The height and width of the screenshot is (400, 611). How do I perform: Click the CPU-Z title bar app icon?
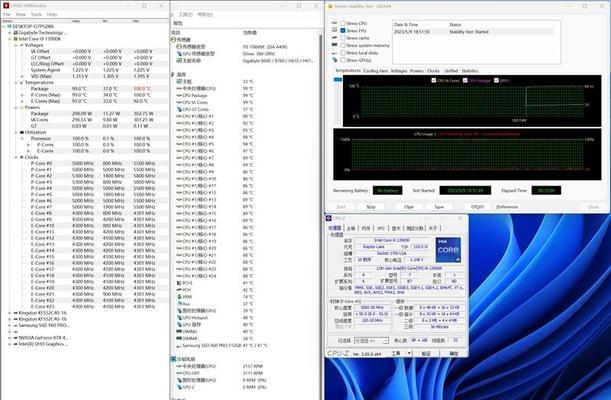click(x=328, y=219)
